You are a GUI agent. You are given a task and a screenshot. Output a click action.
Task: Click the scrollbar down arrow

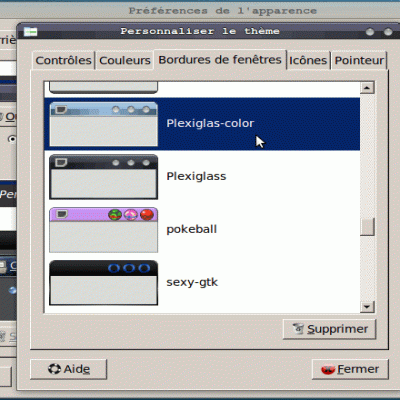click(367, 307)
